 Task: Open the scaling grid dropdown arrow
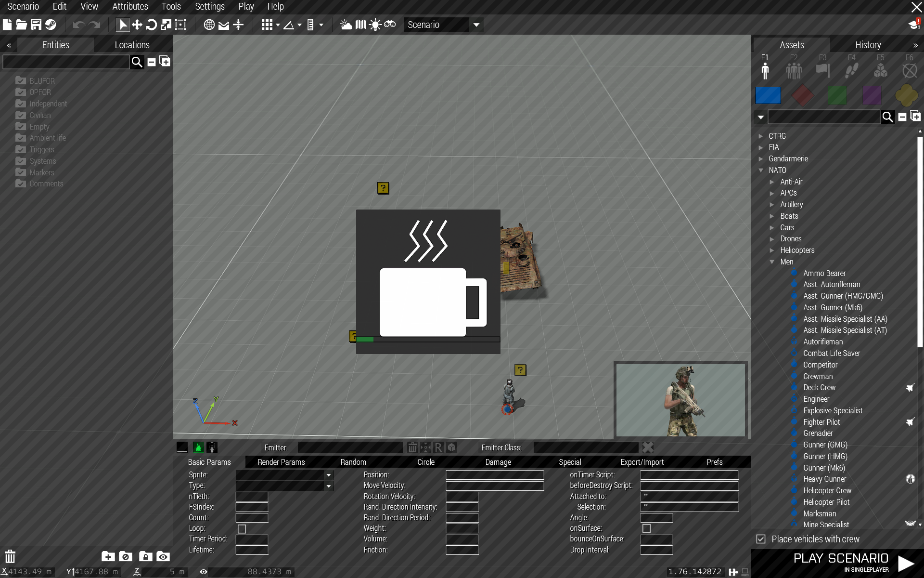[321, 25]
